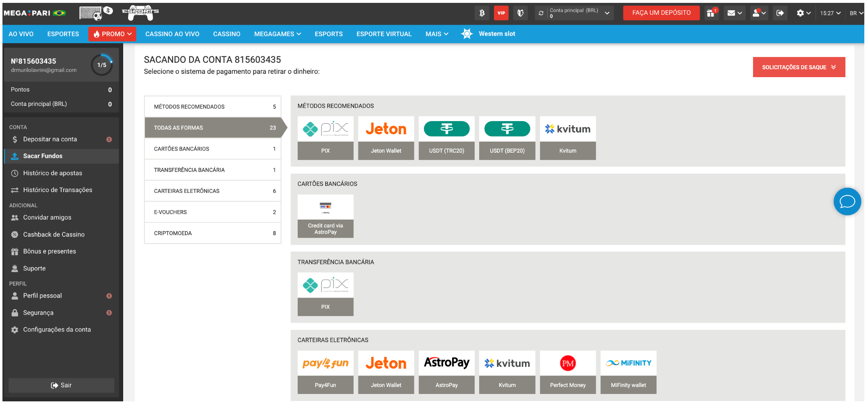Screen dimensions: 868x403
Task: Go to CASSINO AO VIVO
Action: [x=172, y=34]
